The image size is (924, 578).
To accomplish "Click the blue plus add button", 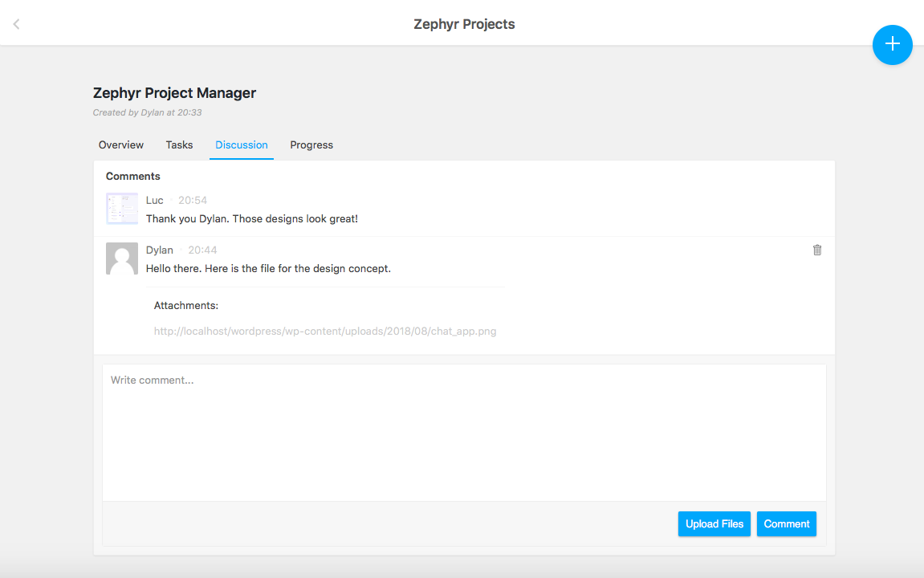I will click(892, 45).
